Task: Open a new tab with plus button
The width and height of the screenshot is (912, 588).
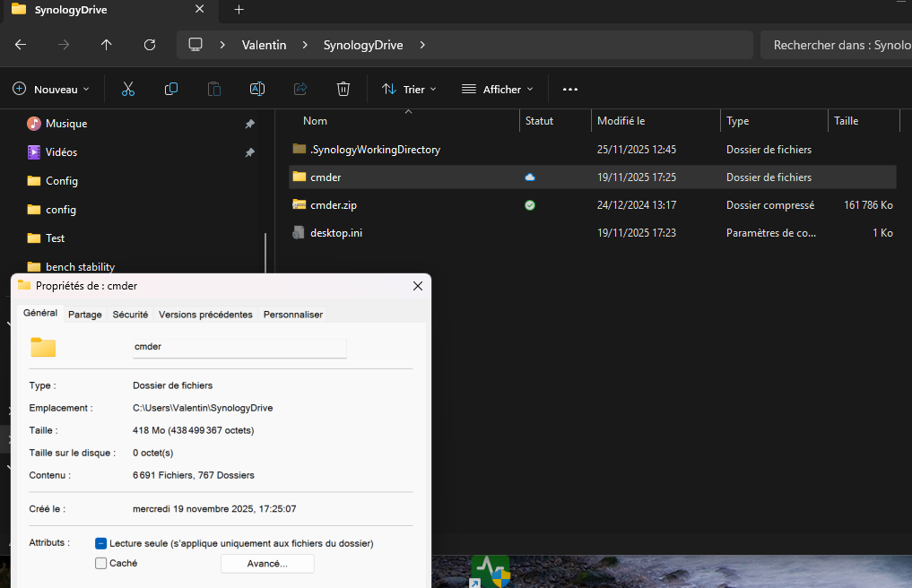Action: 239,10
